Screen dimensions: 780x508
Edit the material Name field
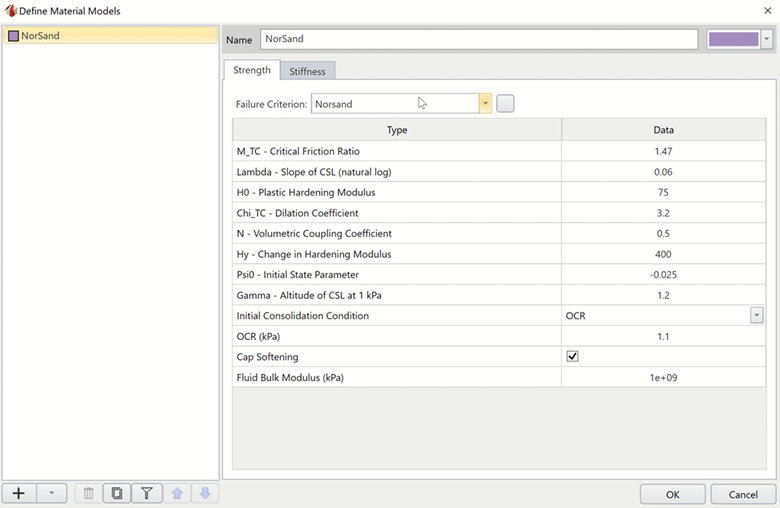(479, 39)
